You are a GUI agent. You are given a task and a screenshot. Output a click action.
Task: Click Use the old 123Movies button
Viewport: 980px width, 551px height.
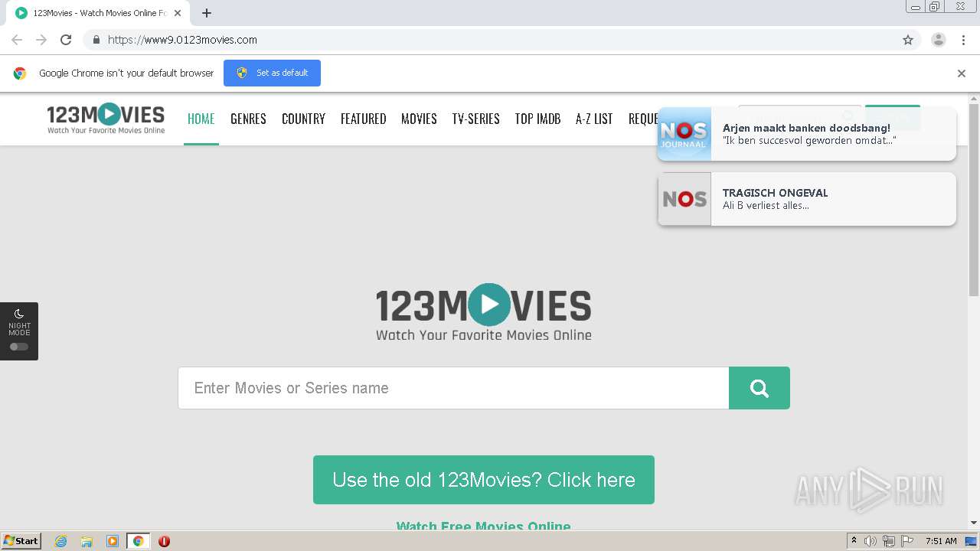[x=484, y=480]
